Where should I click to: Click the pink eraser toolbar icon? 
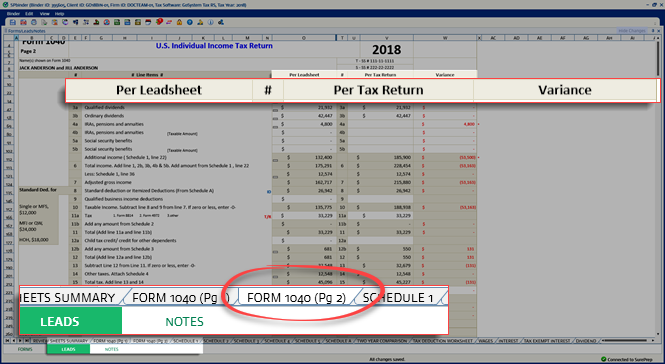tap(169, 22)
